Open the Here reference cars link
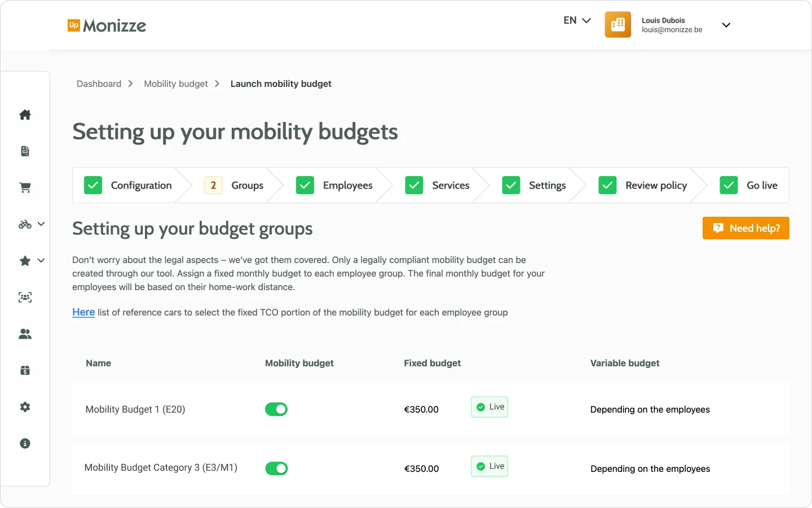812x508 pixels. [83, 312]
